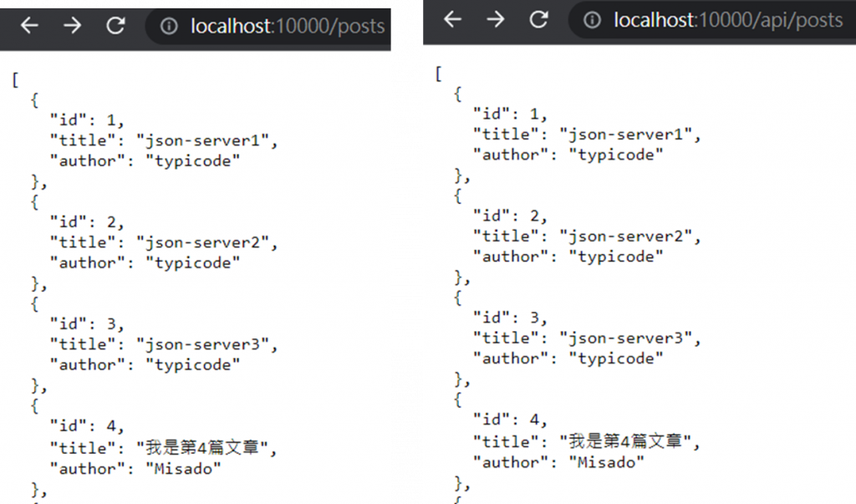Select "id": 1 line in /api/posts window

(x=510, y=115)
